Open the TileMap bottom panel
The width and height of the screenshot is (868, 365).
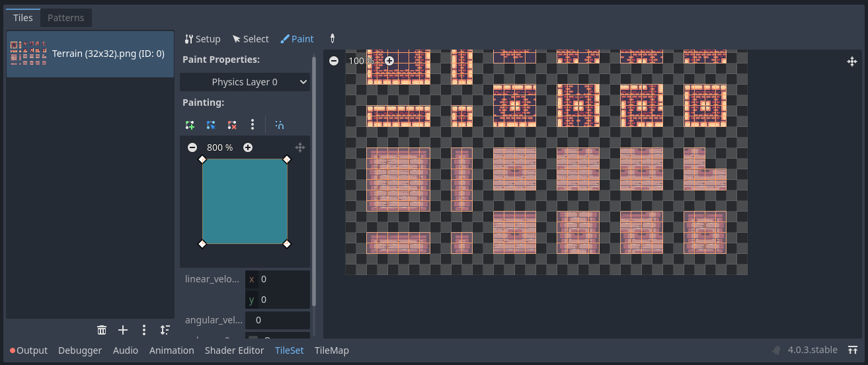332,350
